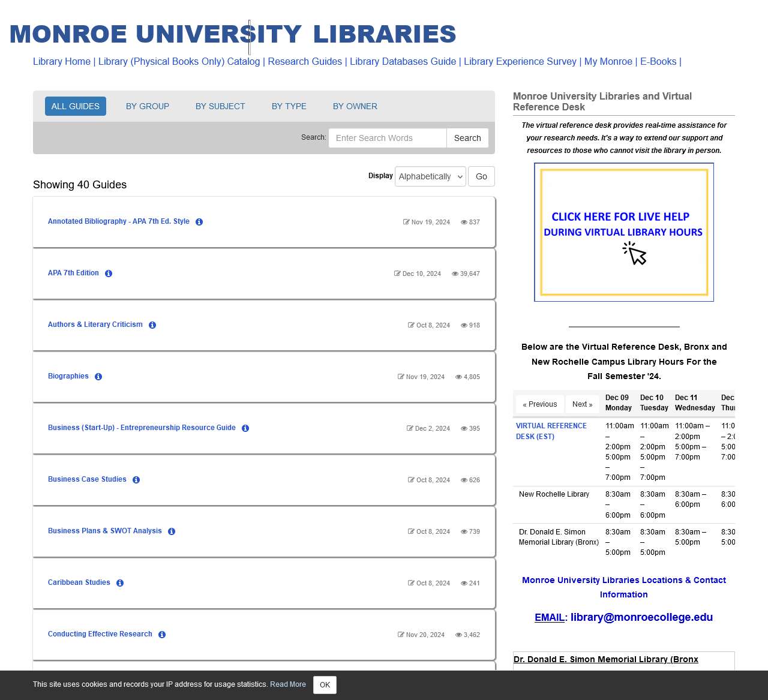Switch to BY TYPE tab
Screen dimensions: 768x700
289,106
